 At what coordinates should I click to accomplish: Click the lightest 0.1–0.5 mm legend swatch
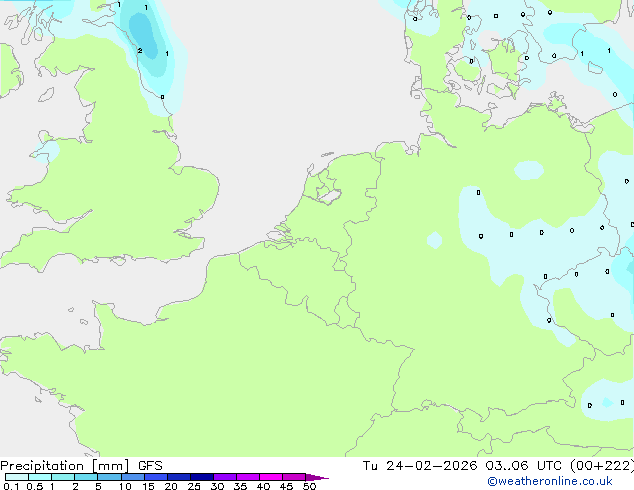click(17, 477)
